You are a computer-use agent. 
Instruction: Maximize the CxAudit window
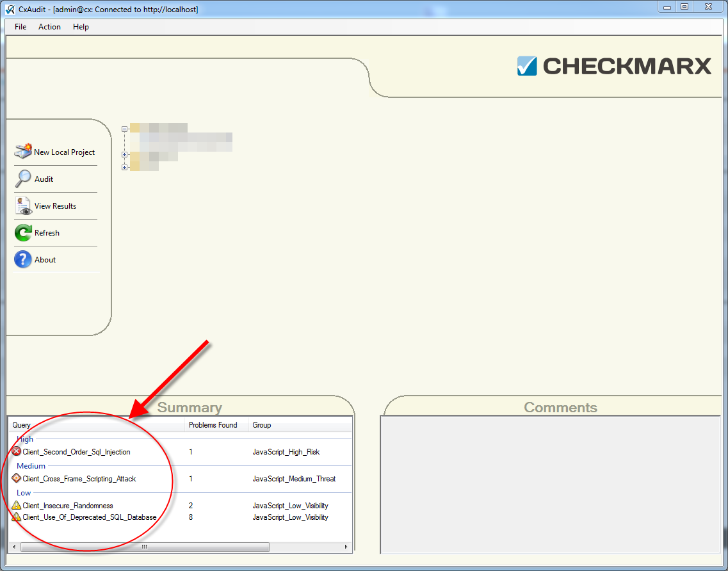click(684, 7)
